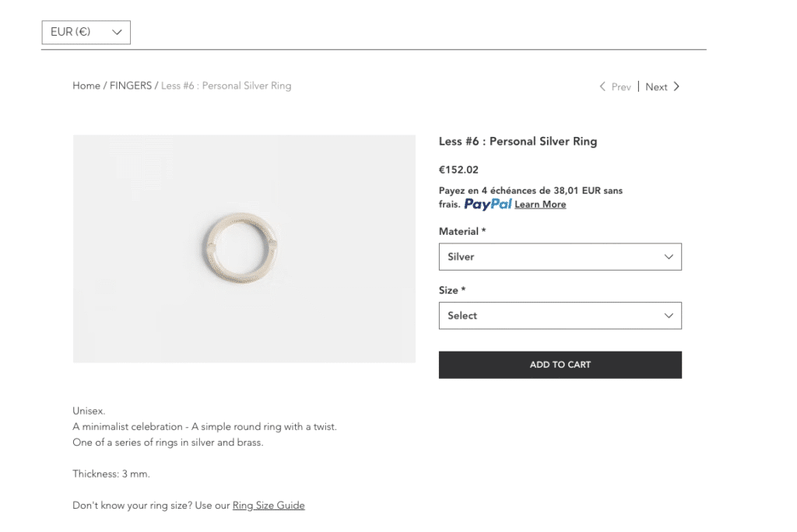This screenshot has height=532, width=797.
Task: Click the €152.02 price text
Action: (458, 170)
